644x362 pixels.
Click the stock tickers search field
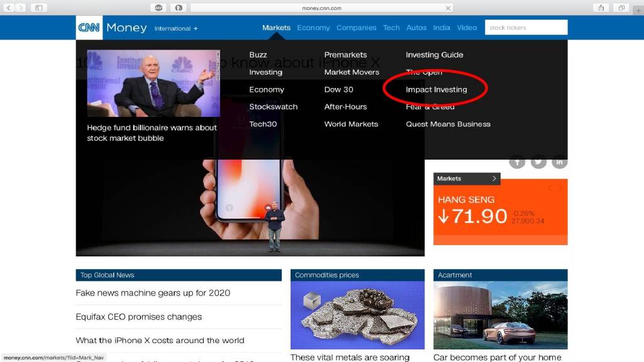[526, 28]
